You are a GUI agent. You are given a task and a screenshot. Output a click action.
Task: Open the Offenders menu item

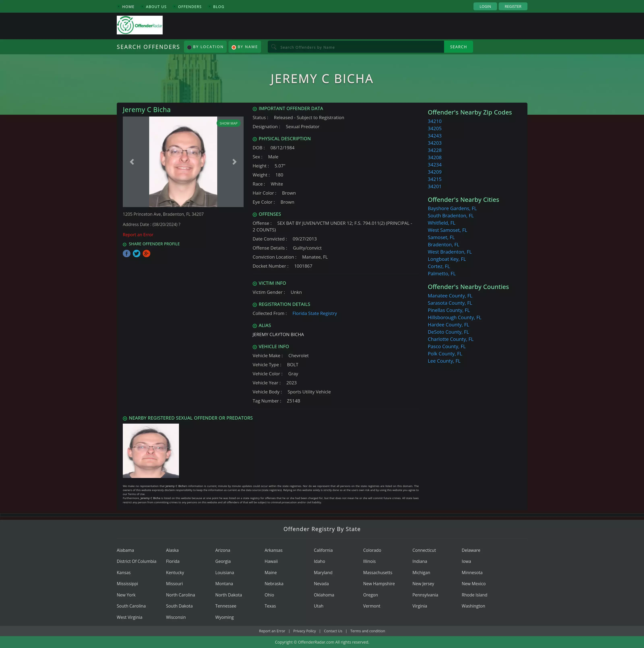(190, 7)
